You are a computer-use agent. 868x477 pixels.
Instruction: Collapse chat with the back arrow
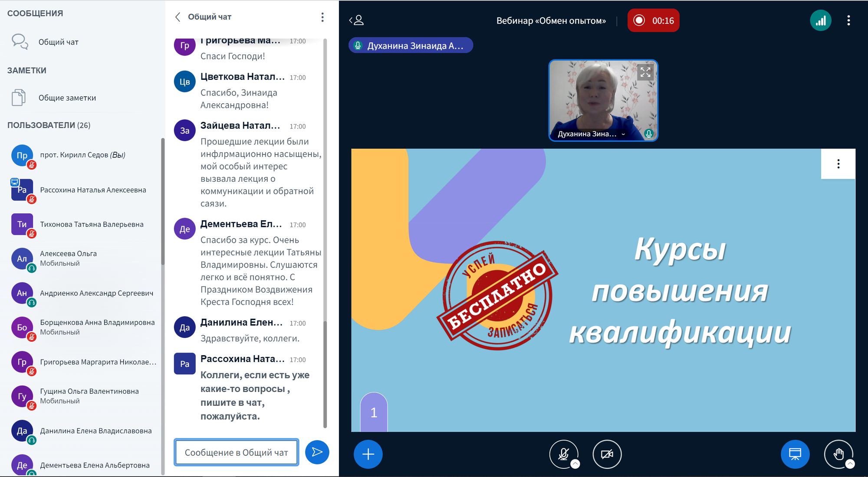(178, 17)
